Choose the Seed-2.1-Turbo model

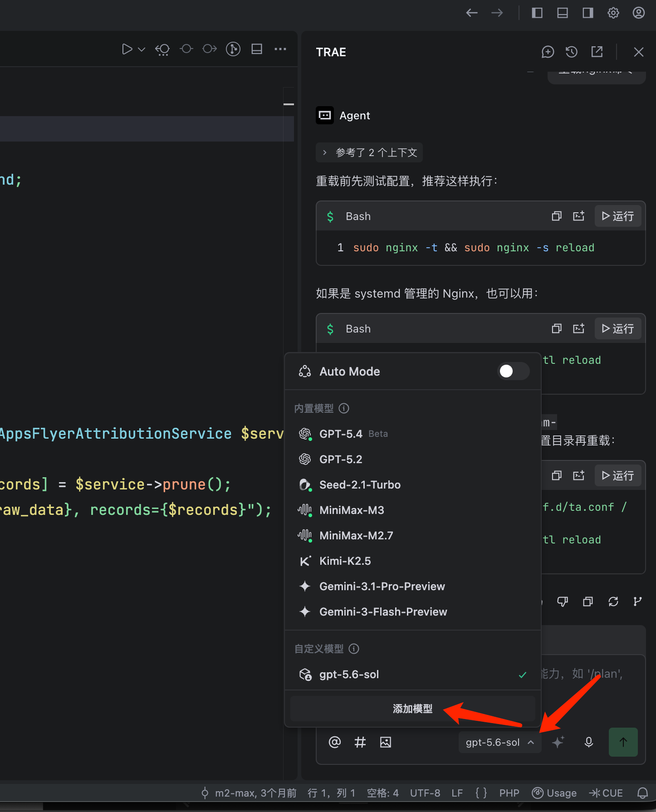(x=413, y=484)
